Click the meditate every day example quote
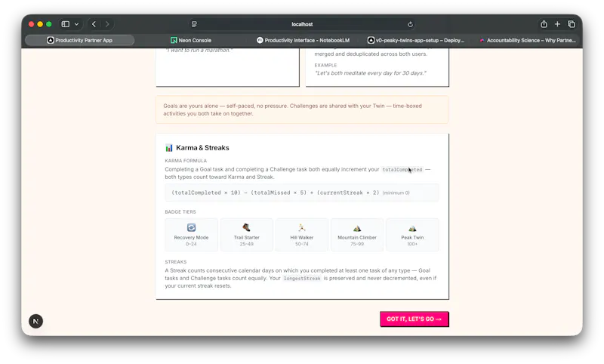This screenshot has width=604, height=364. point(371,72)
